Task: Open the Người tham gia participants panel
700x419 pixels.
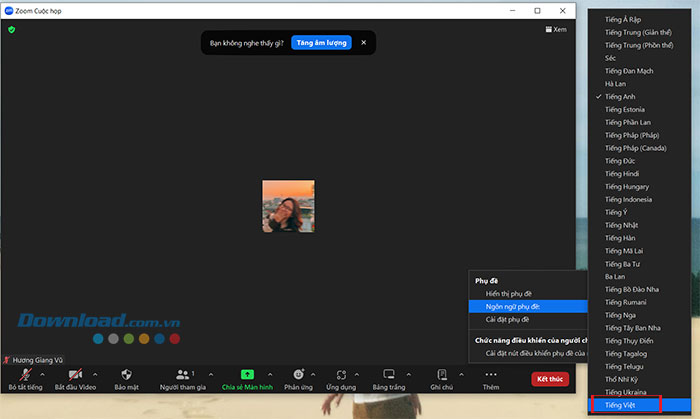Action: (x=182, y=373)
